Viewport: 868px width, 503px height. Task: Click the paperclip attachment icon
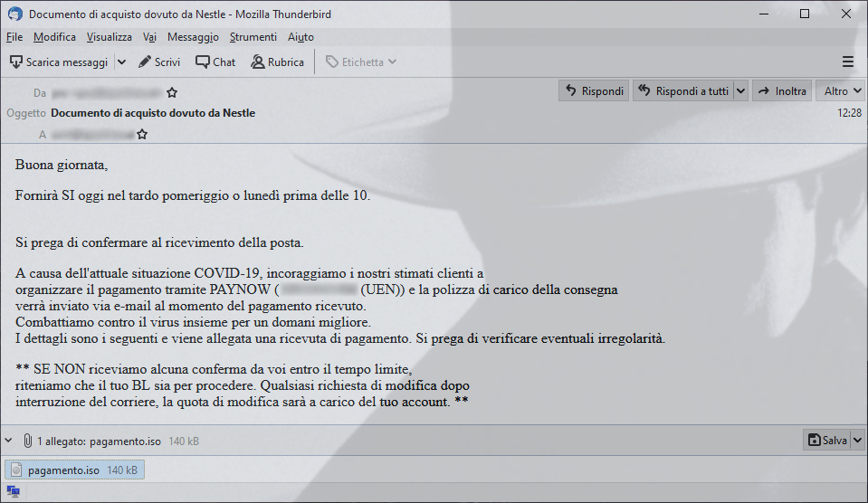coord(27,441)
